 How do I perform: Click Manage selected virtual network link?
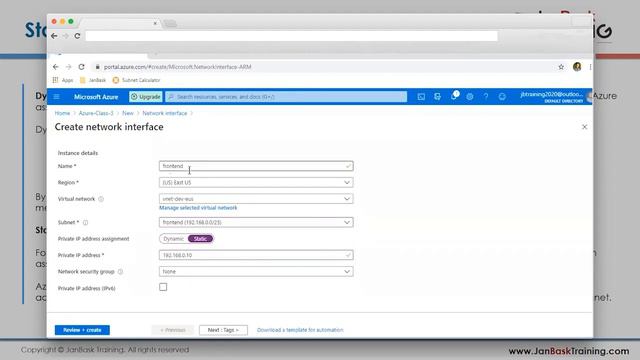tap(198, 208)
